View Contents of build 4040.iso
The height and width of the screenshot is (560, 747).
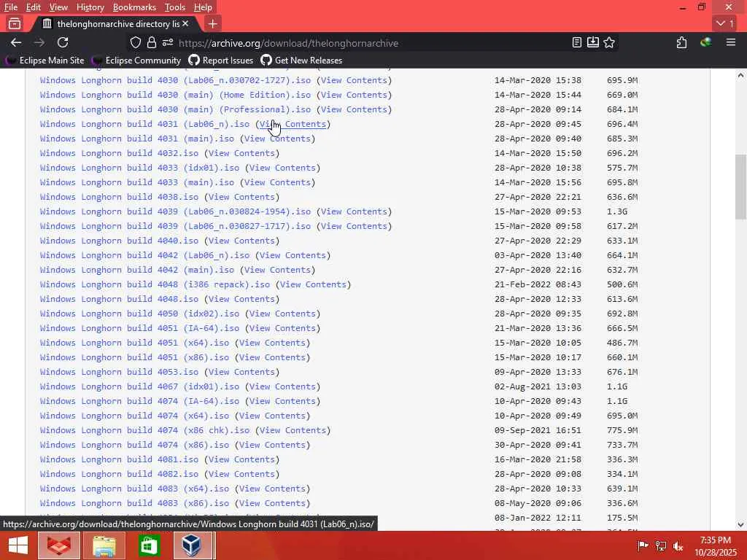(x=241, y=241)
